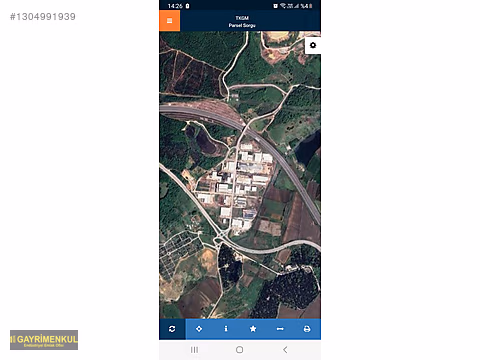Open parcel info via the i icon

coord(226,329)
